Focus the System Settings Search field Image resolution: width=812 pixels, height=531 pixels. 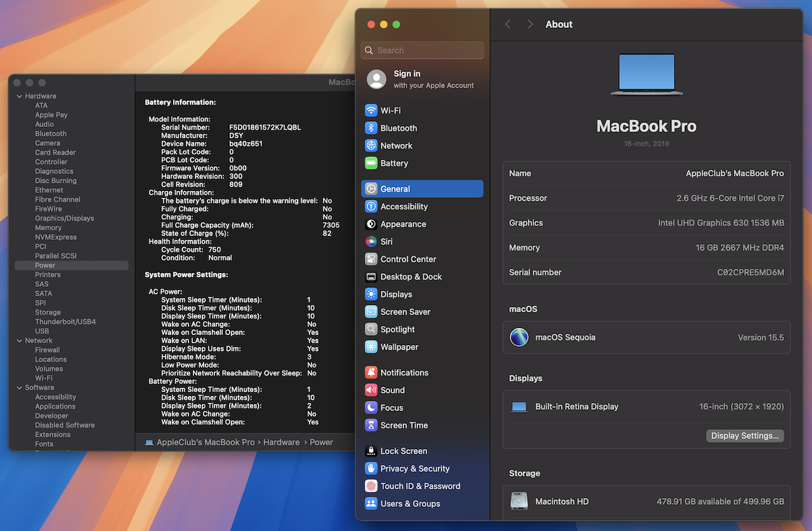(422, 50)
